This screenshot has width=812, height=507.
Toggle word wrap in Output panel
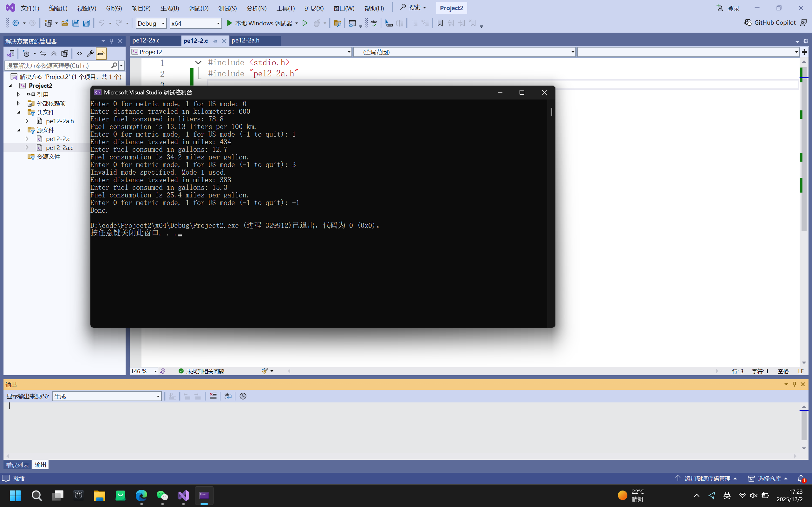(228, 396)
